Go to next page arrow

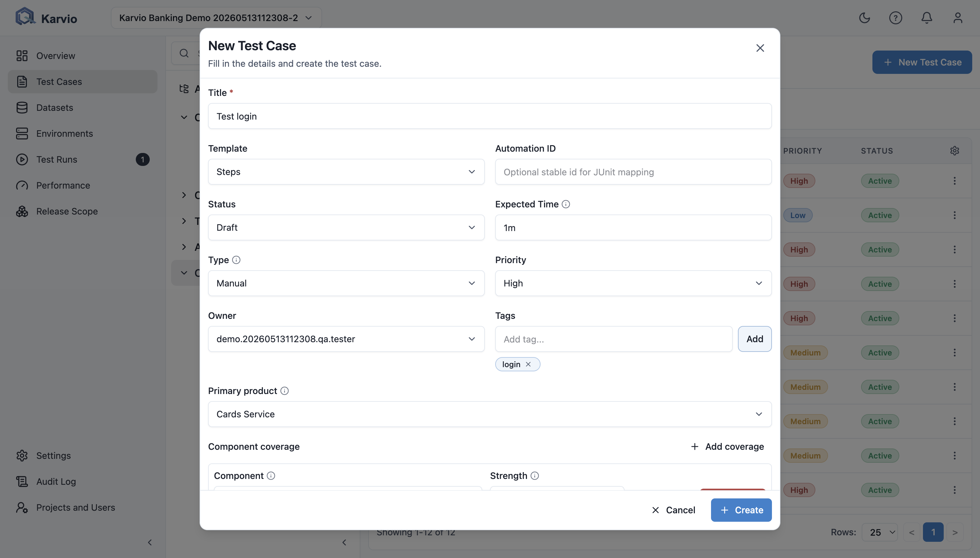click(x=955, y=532)
